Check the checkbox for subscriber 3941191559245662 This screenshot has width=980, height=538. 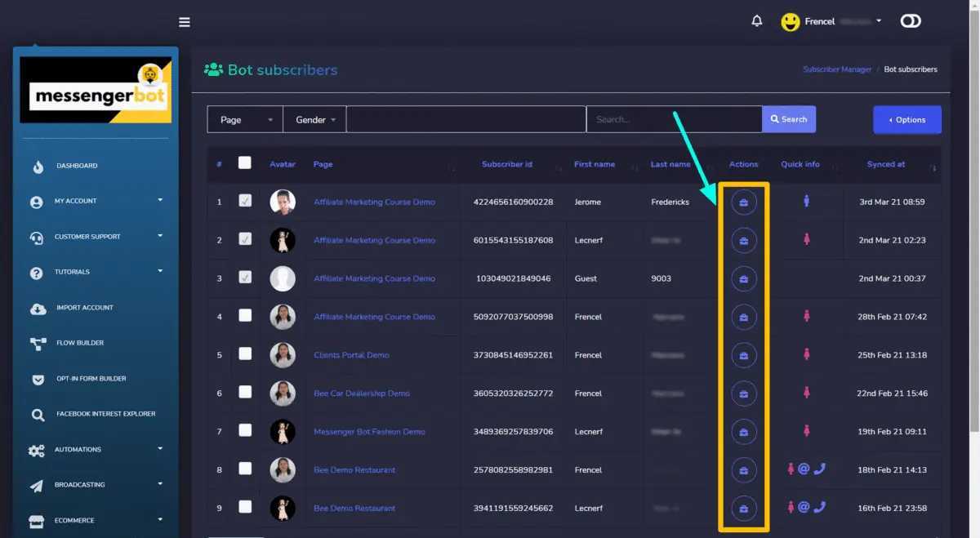pos(245,507)
